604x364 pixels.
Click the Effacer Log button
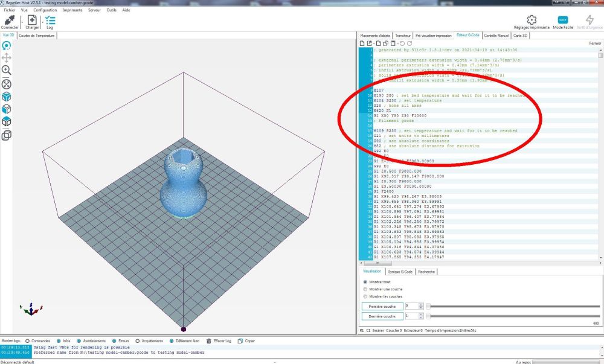click(219, 341)
